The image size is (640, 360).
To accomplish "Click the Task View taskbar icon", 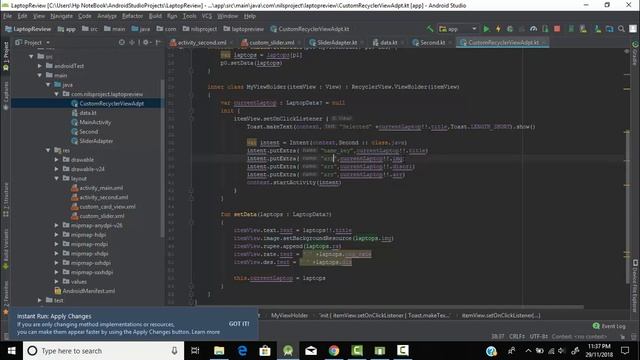I will tap(195, 351).
